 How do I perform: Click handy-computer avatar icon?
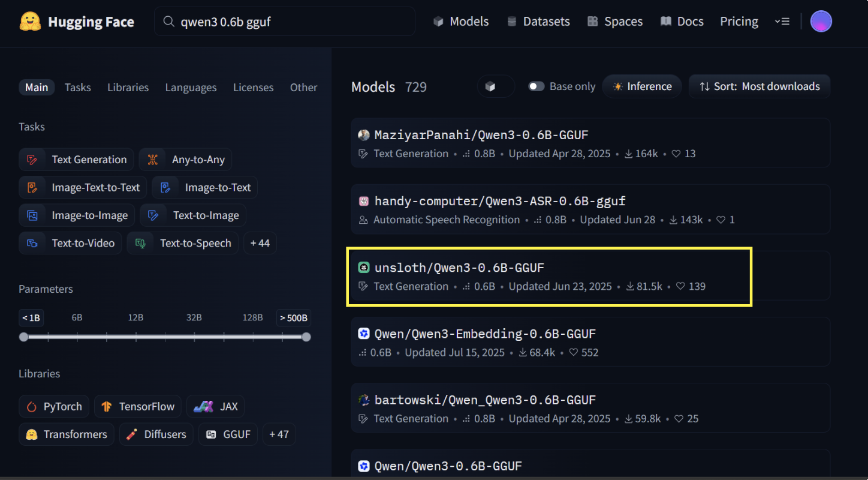tap(364, 201)
